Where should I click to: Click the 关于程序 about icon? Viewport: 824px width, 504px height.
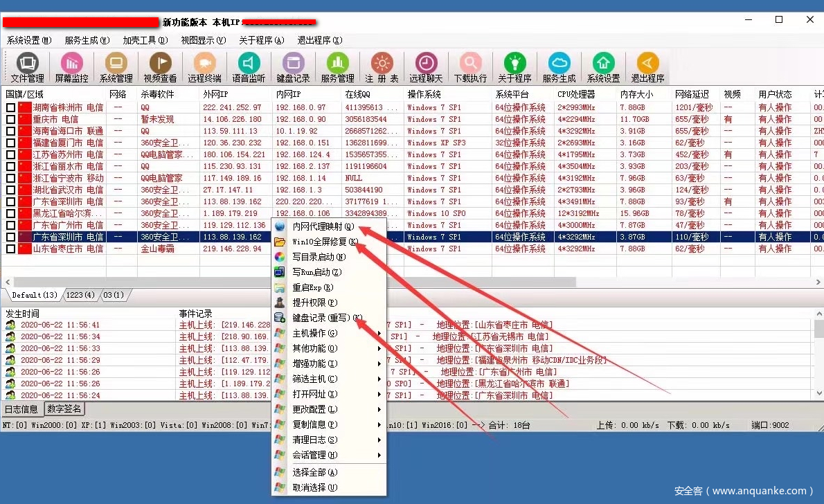514,68
